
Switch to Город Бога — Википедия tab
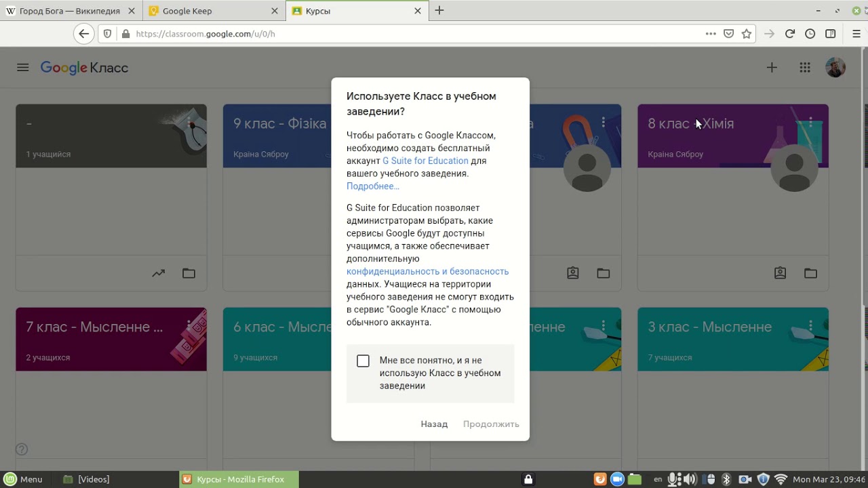[70, 11]
